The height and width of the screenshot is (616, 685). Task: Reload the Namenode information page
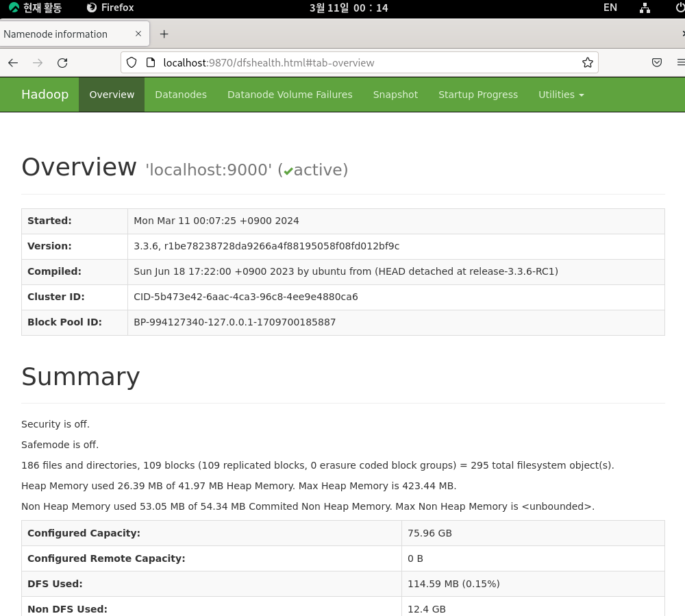[62, 63]
